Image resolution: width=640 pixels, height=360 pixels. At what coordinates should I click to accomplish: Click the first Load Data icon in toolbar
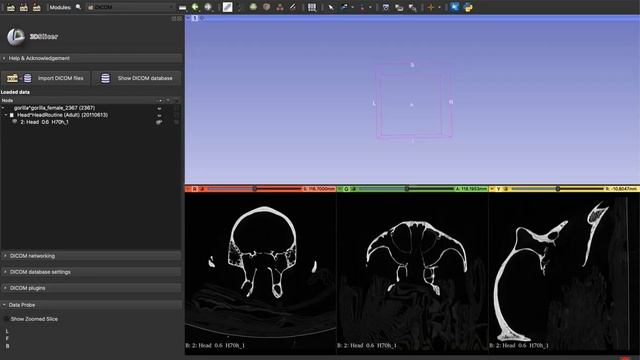11,7
